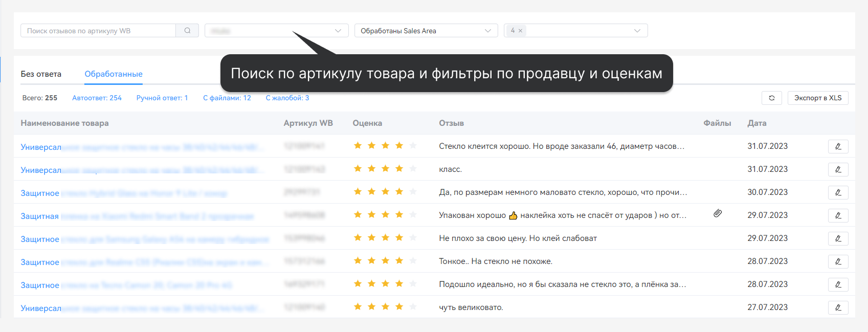Edit the 'чуть великовато' review row
The image size is (868, 332).
838,307
